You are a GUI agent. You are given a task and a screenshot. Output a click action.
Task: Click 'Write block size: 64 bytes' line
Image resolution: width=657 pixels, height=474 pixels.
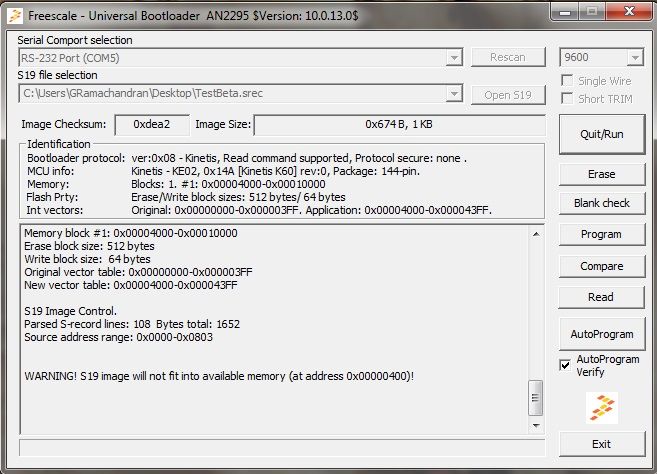pos(87,259)
